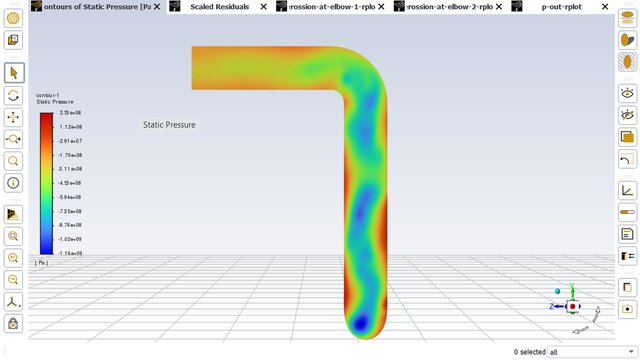Image resolution: width=640 pixels, height=362 pixels.
Task: Close the errossion-at-elbow-1-rplot tab
Action: (381, 7)
